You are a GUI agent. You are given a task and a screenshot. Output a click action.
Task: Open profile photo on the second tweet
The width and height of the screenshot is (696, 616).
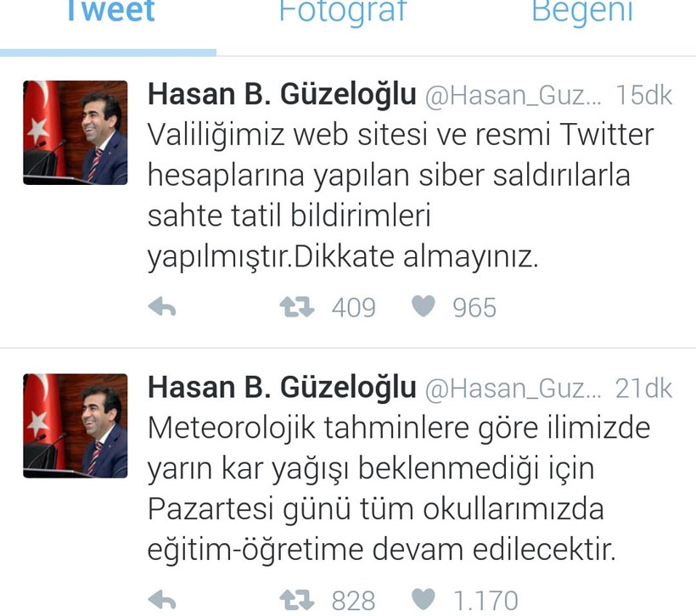pyautogui.click(x=76, y=426)
